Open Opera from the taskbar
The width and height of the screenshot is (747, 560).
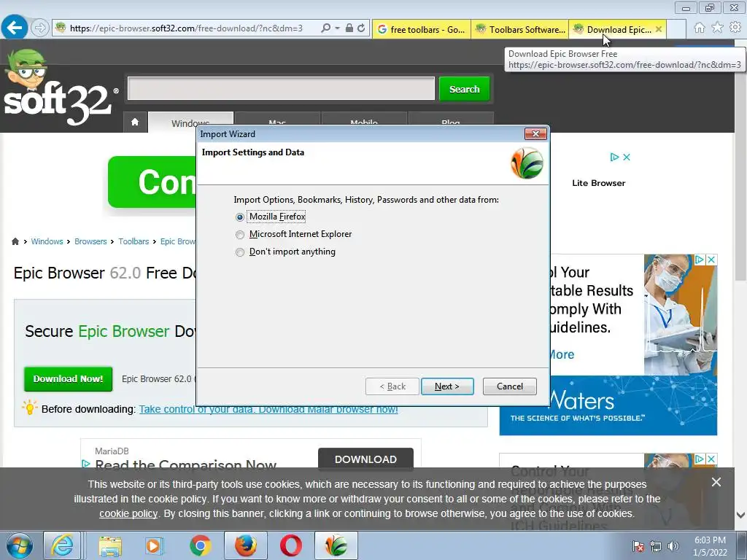pos(290,545)
